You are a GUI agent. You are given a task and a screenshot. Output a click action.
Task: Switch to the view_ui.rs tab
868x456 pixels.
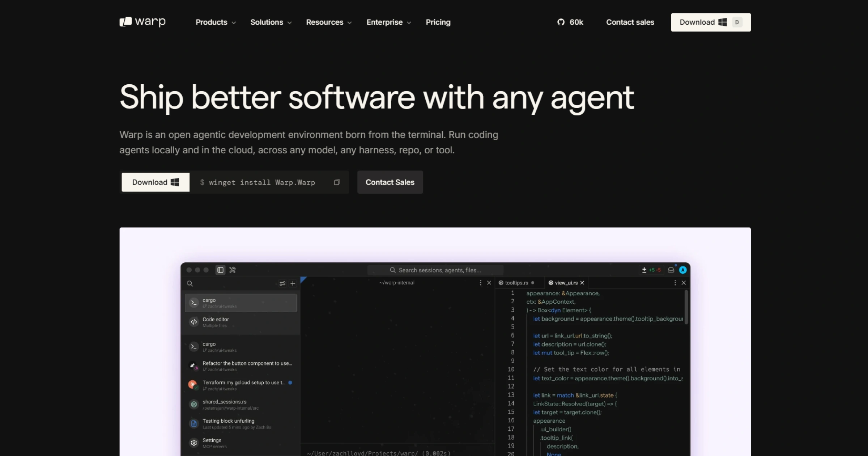click(566, 283)
